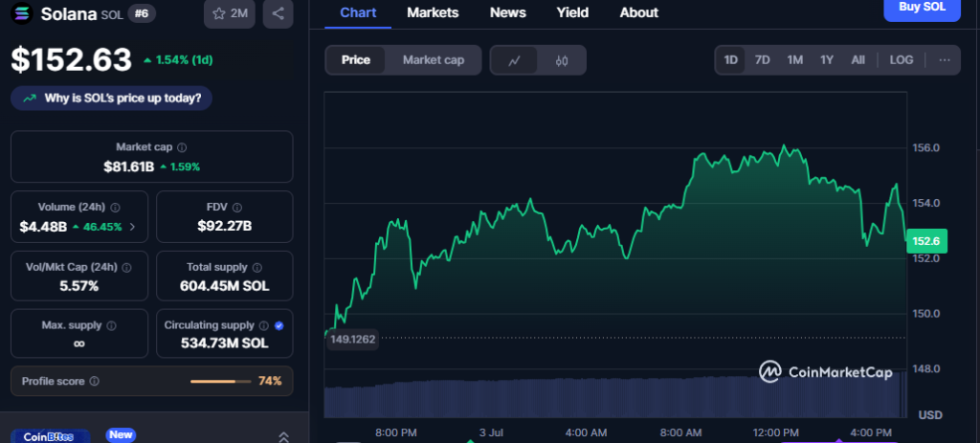Expand the CoinBites section chevron
This screenshot has height=443, width=980.
[283, 436]
